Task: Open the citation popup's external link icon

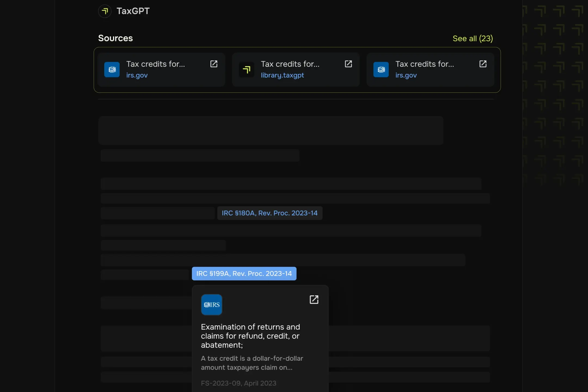Action: tap(314, 300)
